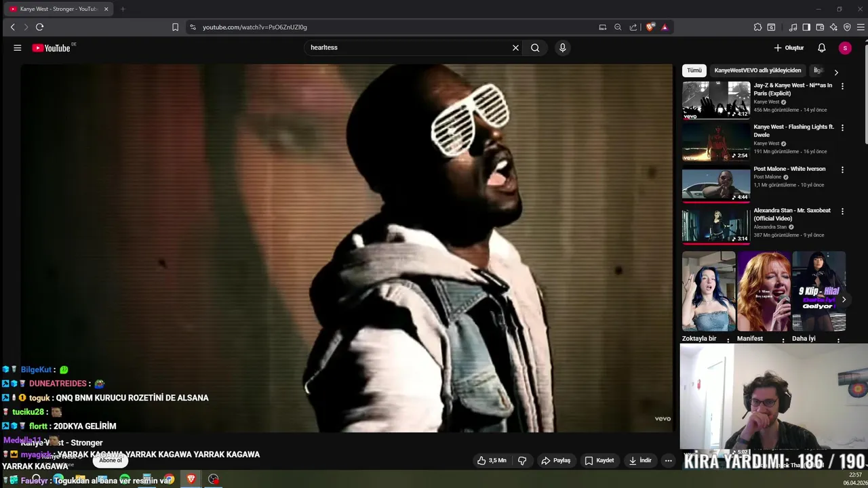Open Brave Wallet icon
Image resolution: width=868 pixels, height=488 pixels.
pos(820,27)
